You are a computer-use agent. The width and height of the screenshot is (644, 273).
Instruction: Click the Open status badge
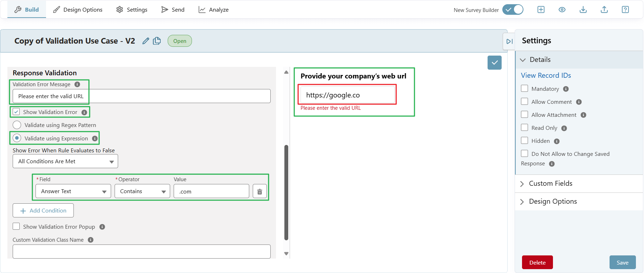click(180, 41)
